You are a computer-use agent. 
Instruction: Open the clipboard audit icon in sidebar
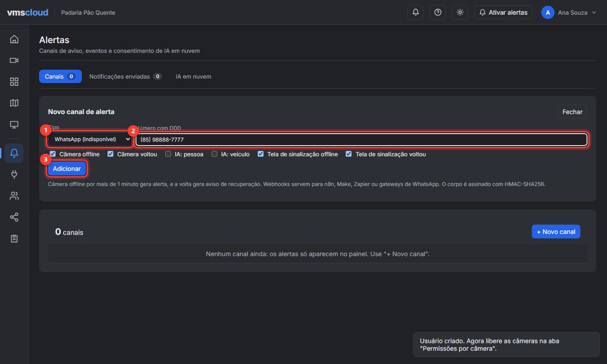pyautogui.click(x=14, y=238)
